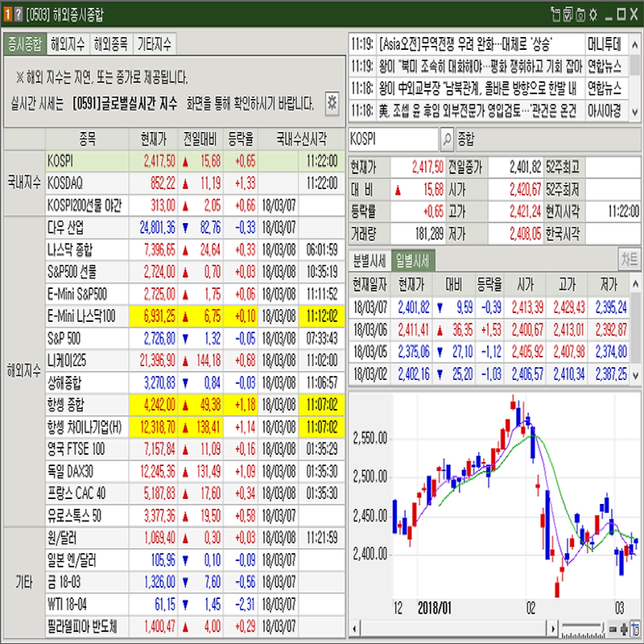Select the 니케이225 row
Viewport: 644px width, 644px height.
point(195,361)
